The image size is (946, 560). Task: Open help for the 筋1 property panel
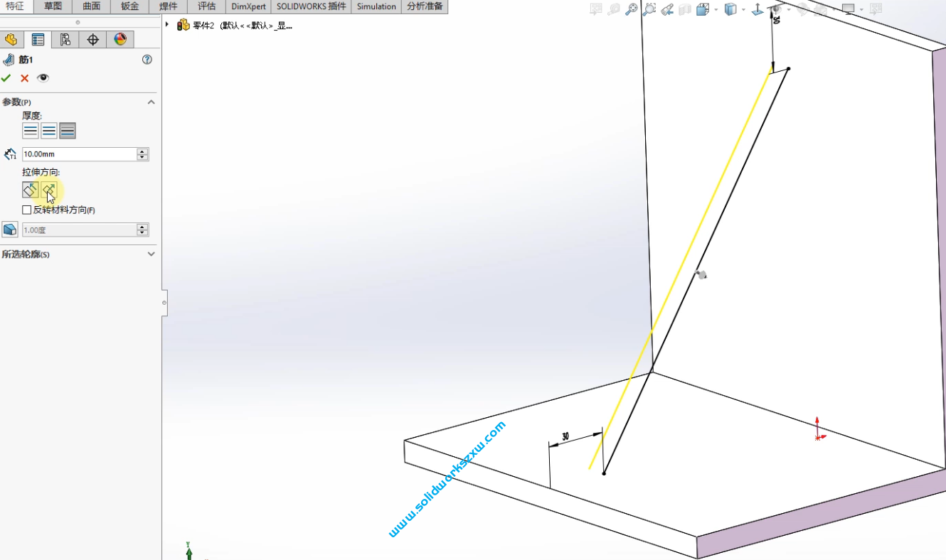click(147, 60)
